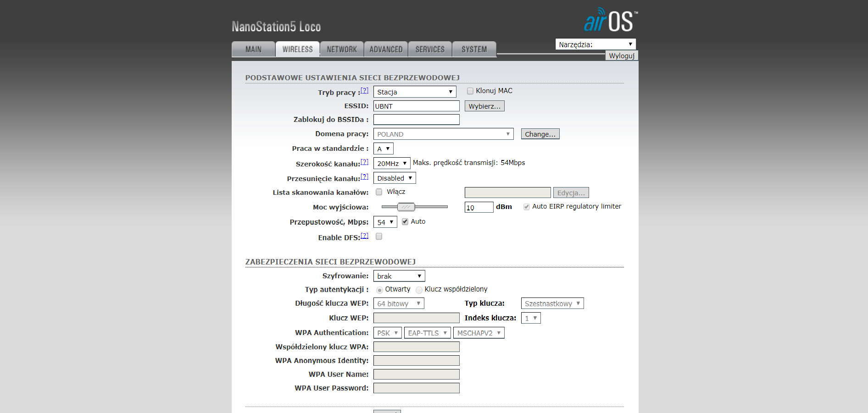Focus the Zablokuj do BSSIDa field
The image size is (868, 413).
[x=417, y=120]
